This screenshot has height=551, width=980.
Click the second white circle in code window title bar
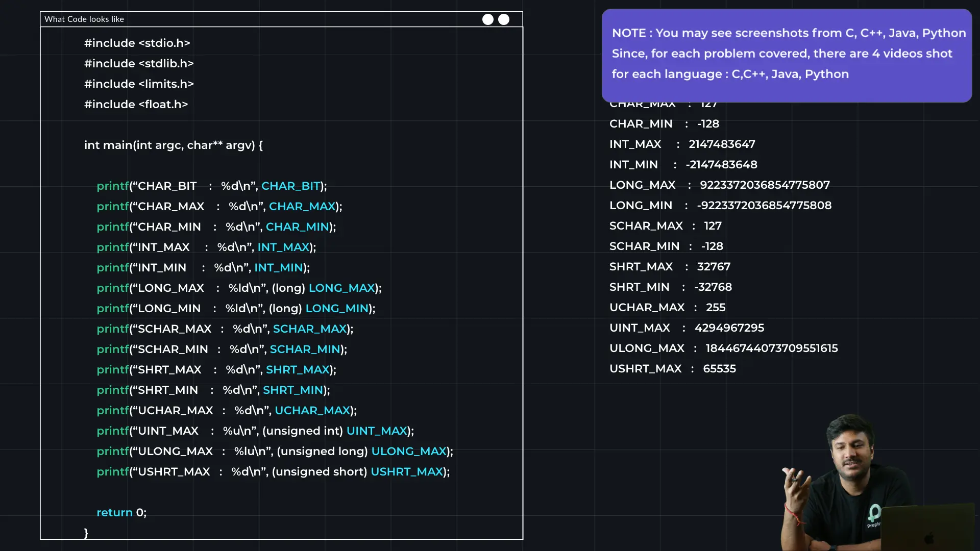pyautogui.click(x=504, y=19)
